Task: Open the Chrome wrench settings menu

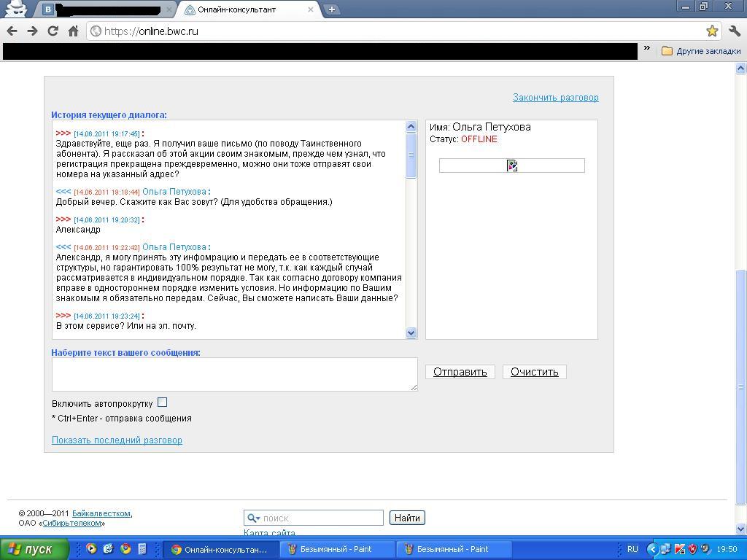Action: click(734, 31)
